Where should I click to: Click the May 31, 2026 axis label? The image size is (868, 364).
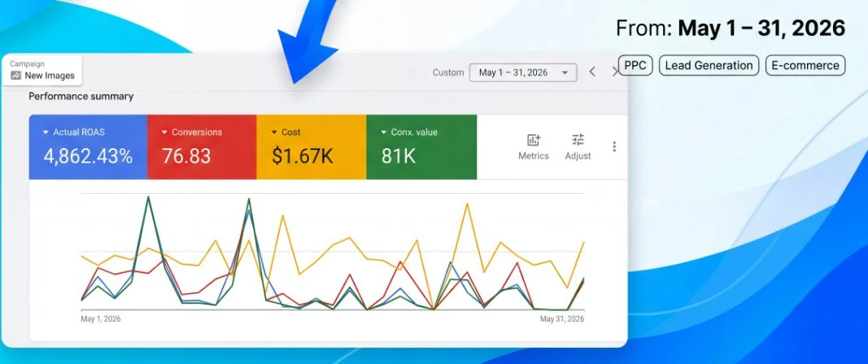(x=562, y=319)
